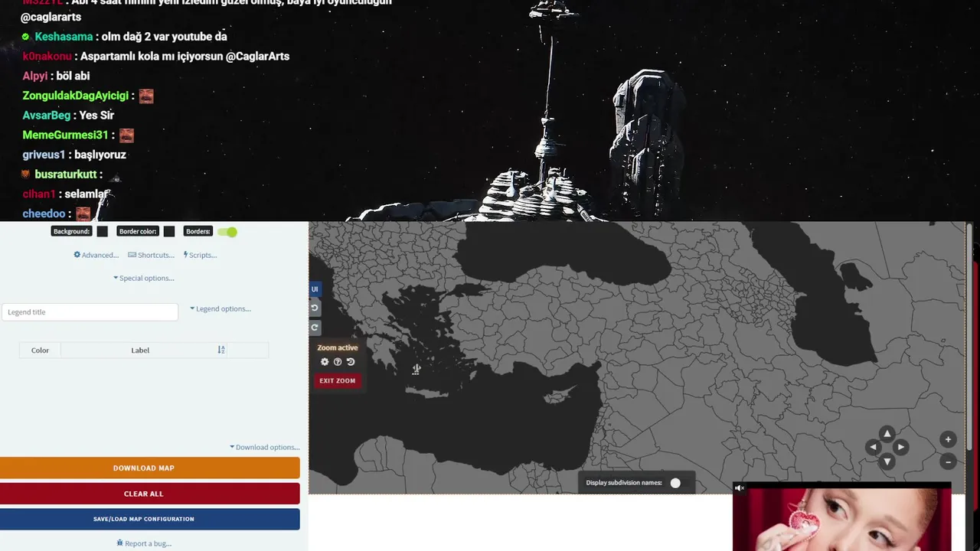Screen dimensions: 980x551
Task: Open the Scripts link
Action: 200,255
